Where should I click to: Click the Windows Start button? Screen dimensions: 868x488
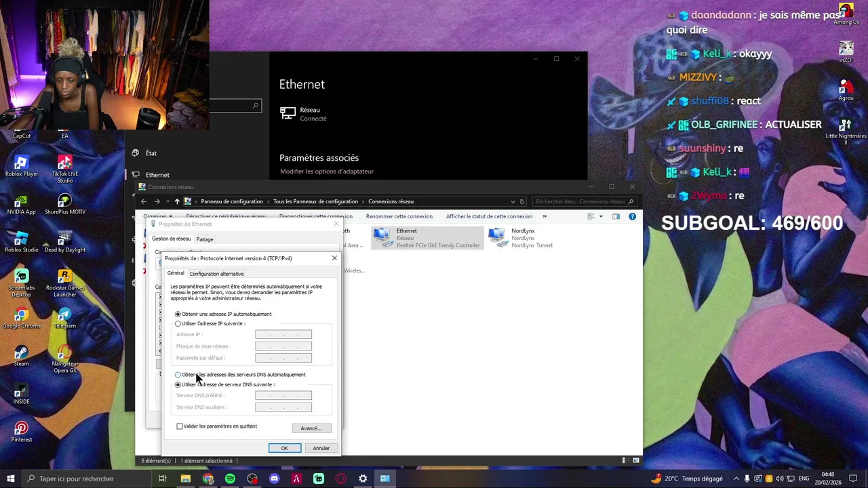click(11, 479)
